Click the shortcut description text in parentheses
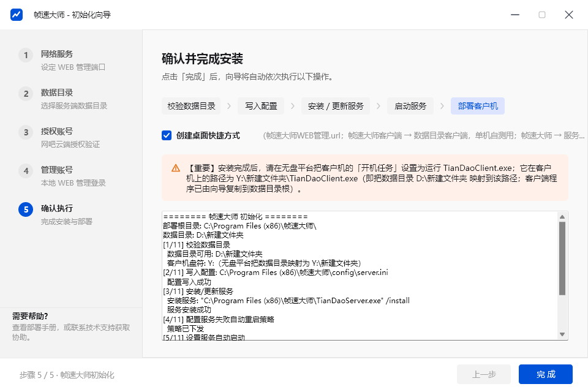Screen dimensions: 588x392 424,135
